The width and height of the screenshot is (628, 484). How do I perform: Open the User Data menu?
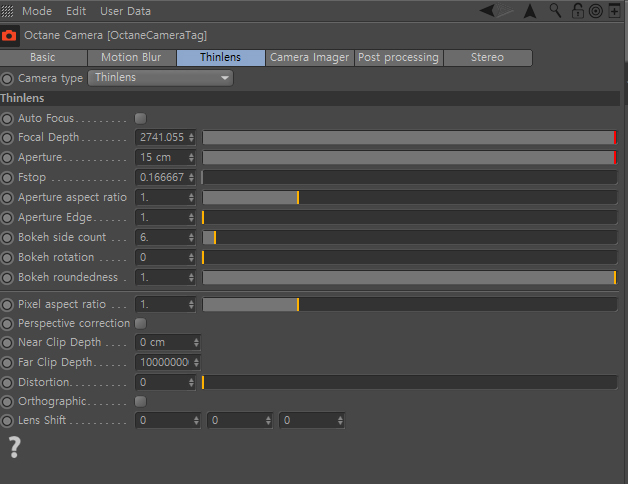(x=125, y=11)
